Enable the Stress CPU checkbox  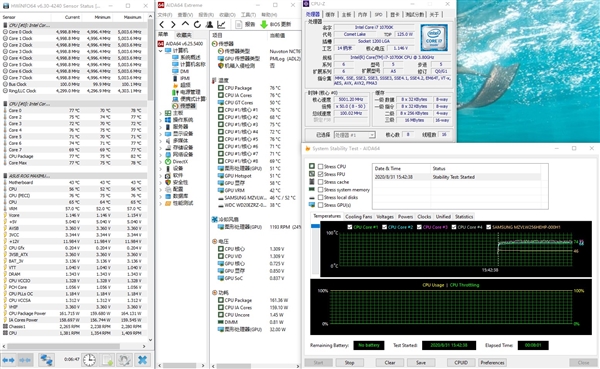[x=321, y=167]
